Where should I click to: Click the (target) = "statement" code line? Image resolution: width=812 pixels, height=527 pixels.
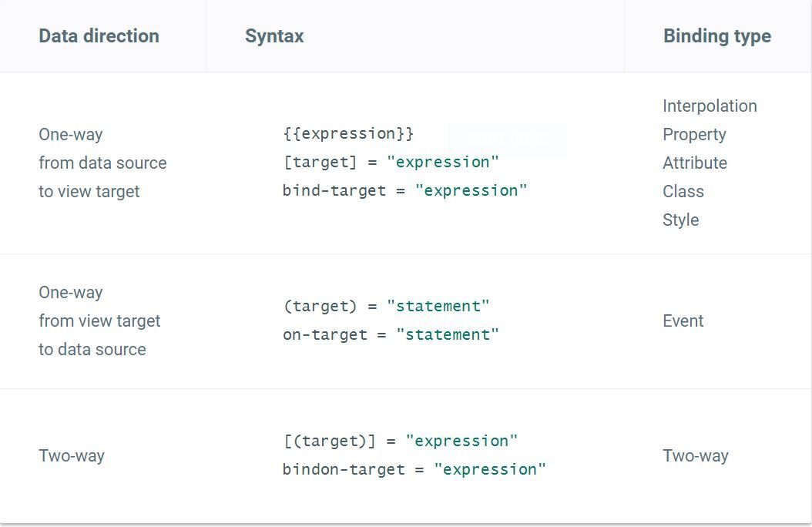[x=386, y=307]
